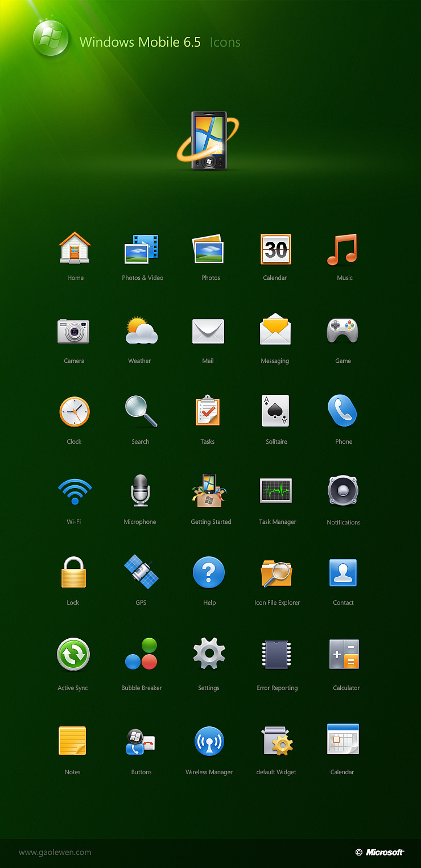Click the Microsoft copyright logo
Image resolution: width=421 pixels, height=868 pixels.
(380, 852)
